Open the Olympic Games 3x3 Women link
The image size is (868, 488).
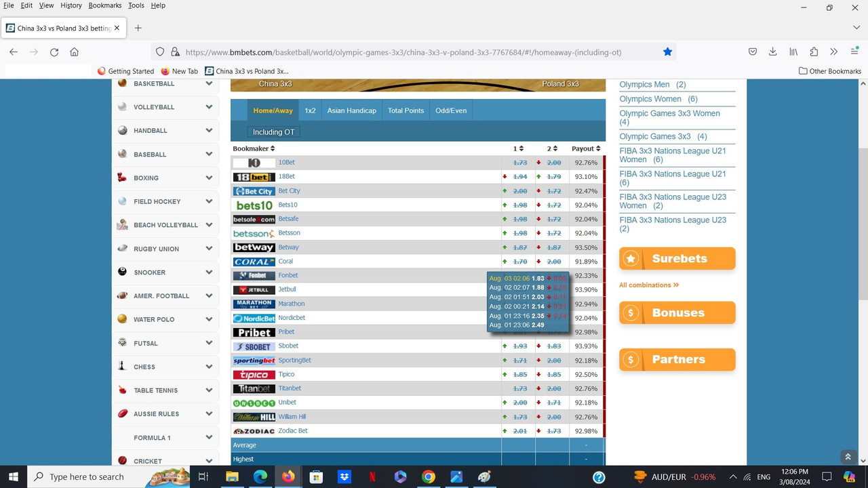click(670, 117)
